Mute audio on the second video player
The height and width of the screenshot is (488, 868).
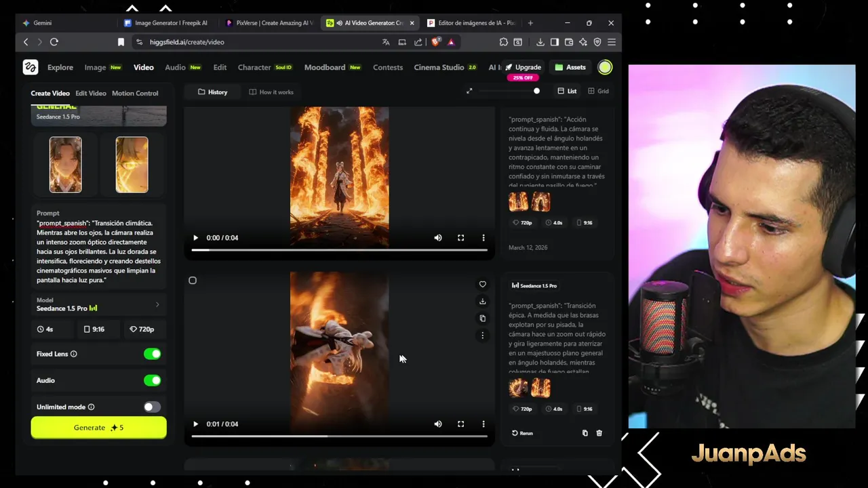[x=438, y=424]
